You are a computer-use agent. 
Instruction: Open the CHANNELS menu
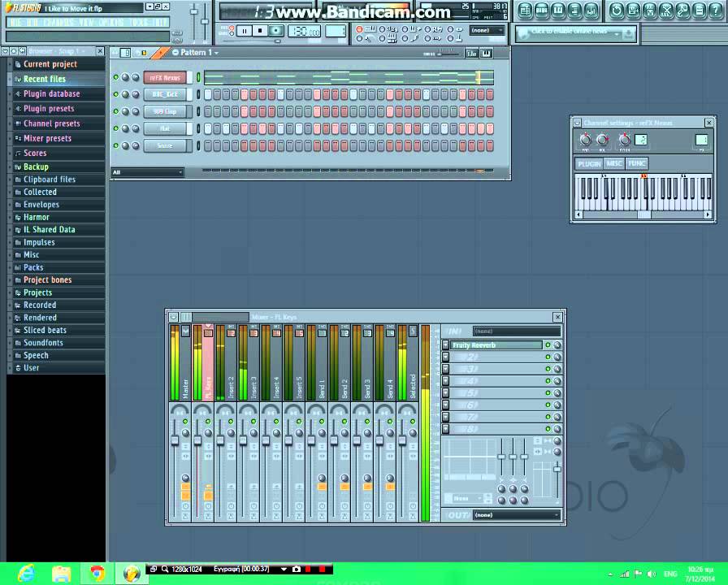tap(58, 23)
